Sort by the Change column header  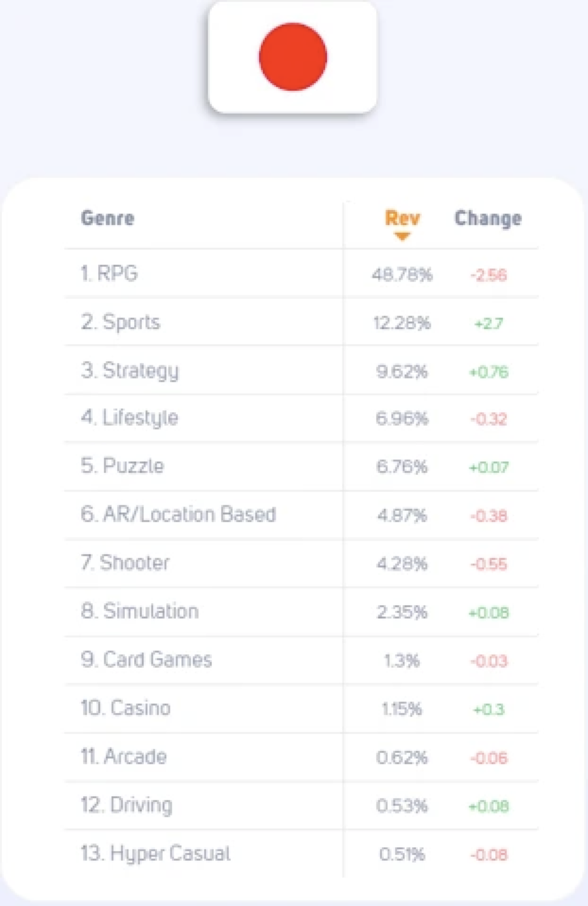488,218
